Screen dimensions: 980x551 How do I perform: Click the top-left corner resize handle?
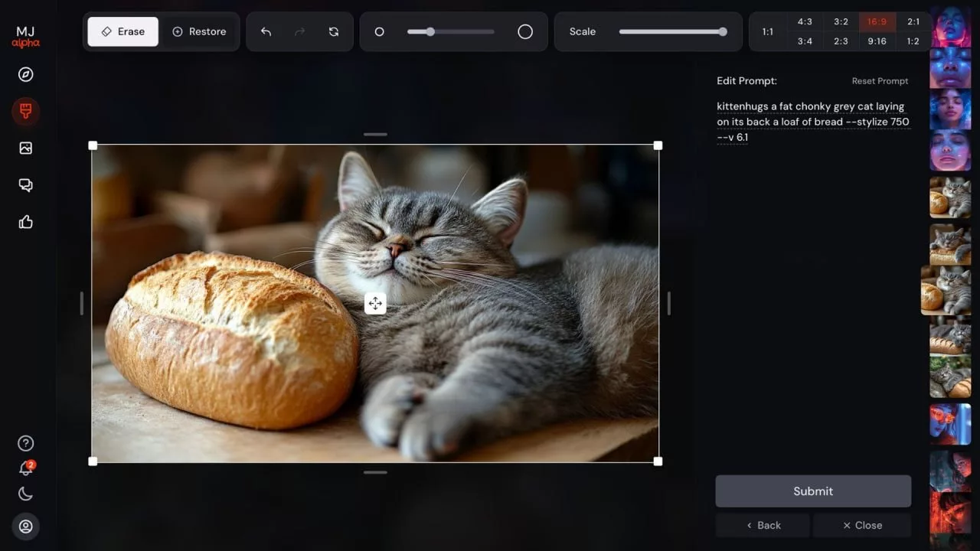[93, 145]
